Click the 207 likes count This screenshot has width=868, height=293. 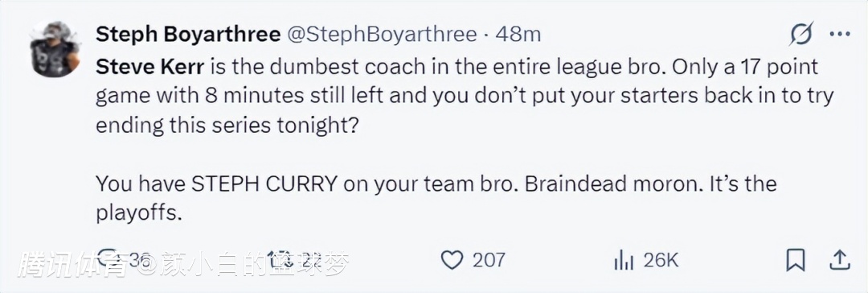[x=489, y=260]
